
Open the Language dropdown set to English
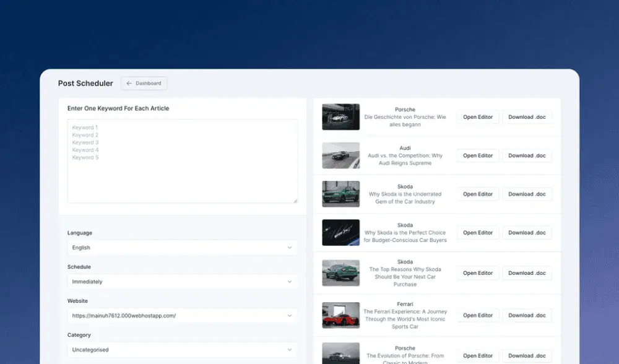click(182, 248)
